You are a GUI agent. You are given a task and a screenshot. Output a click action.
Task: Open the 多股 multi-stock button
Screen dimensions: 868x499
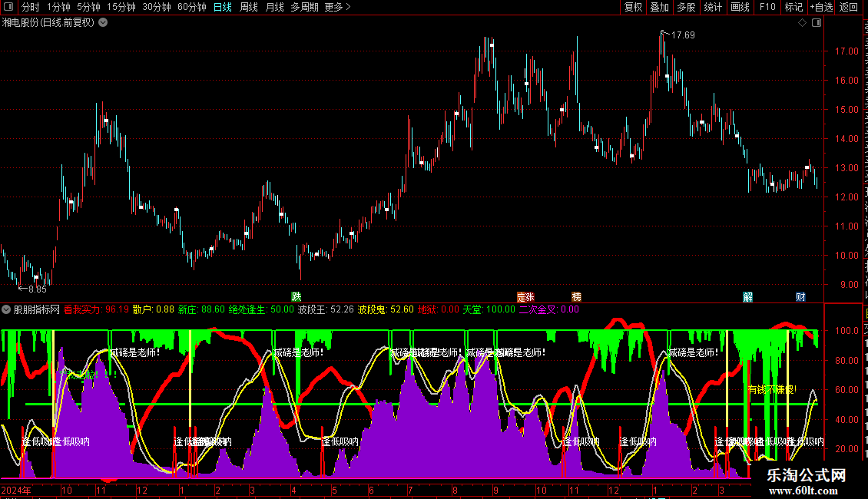(x=686, y=7)
